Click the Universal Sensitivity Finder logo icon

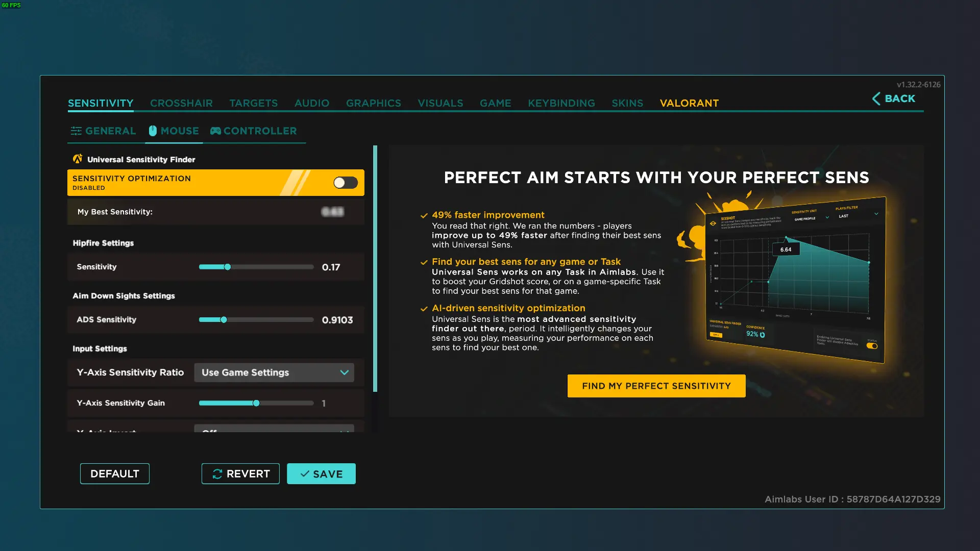coord(78,159)
